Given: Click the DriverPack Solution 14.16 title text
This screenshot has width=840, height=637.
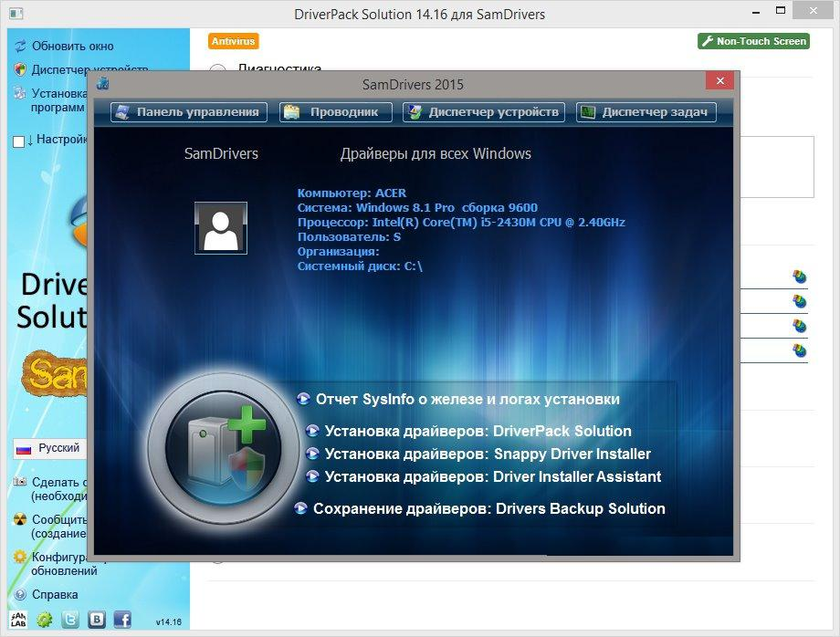Looking at the screenshot, I should coord(419,14).
